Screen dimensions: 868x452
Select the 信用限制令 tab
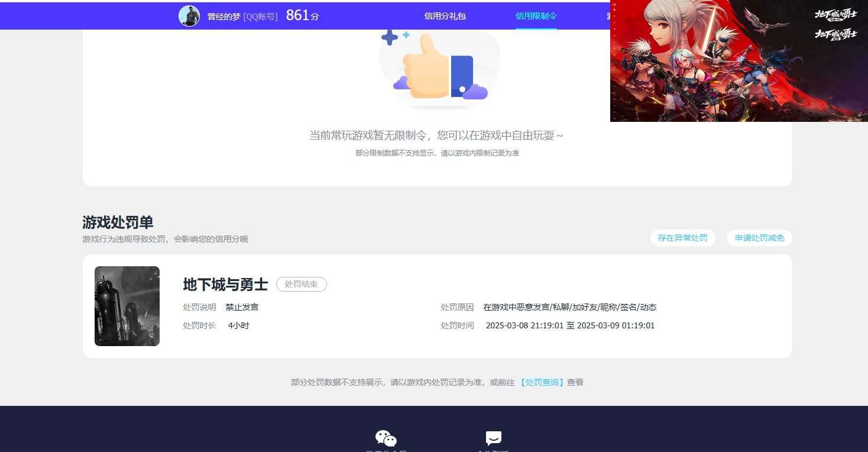tap(536, 16)
